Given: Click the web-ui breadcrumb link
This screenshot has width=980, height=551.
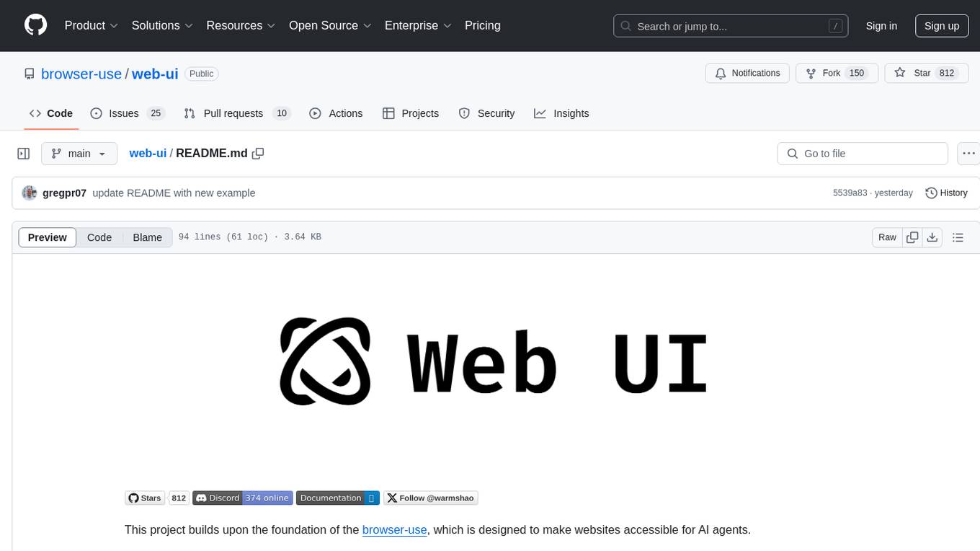Looking at the screenshot, I should pos(148,153).
